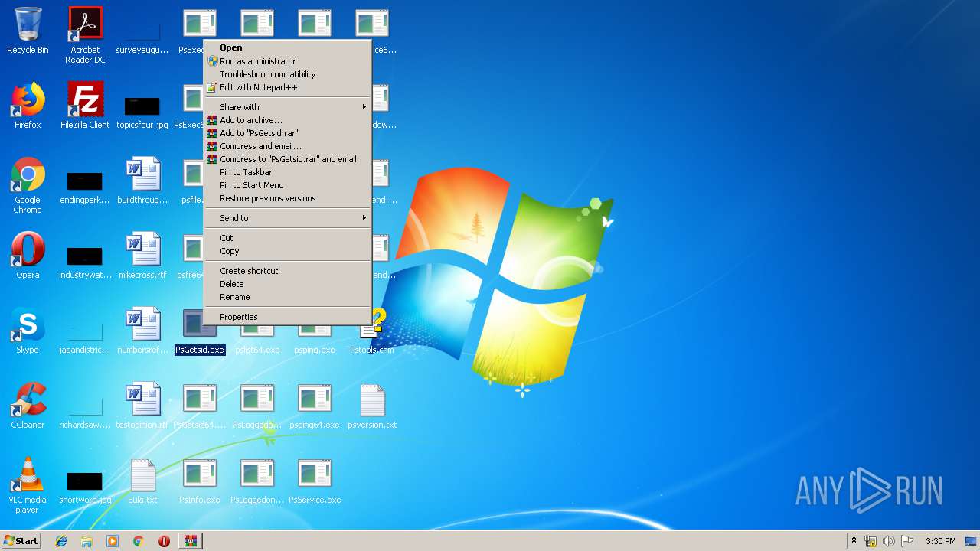
Task: Choose Compress to "PsGetsid.rar" and email
Action: click(288, 159)
